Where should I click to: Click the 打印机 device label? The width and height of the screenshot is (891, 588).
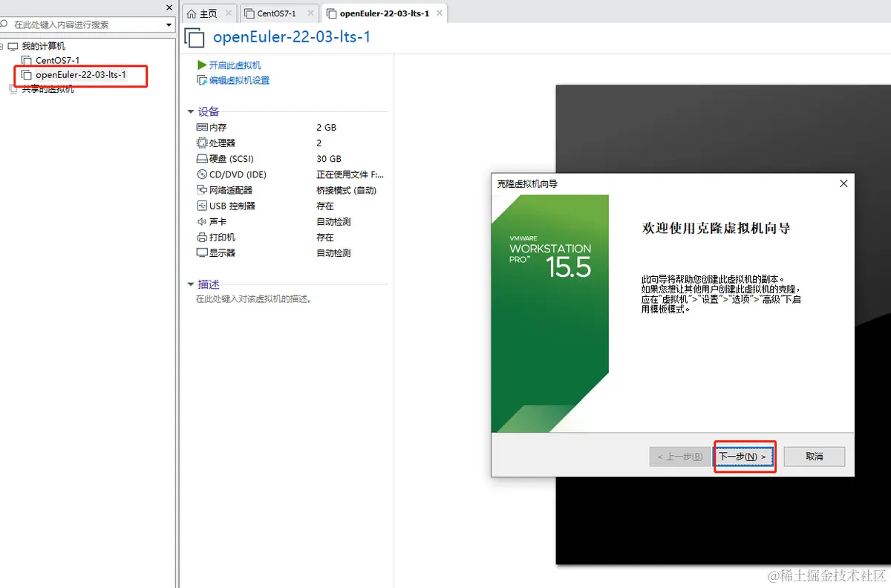click(x=222, y=238)
